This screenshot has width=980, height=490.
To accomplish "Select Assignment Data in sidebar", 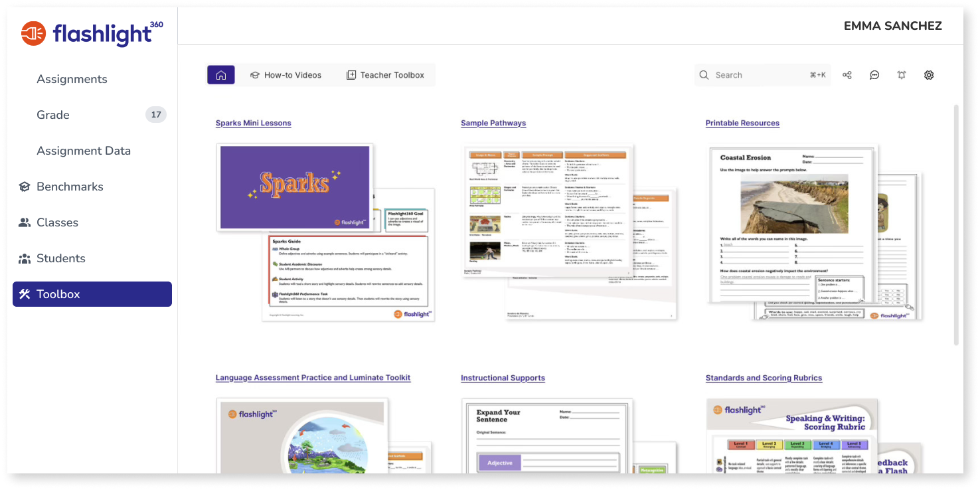I will click(84, 151).
